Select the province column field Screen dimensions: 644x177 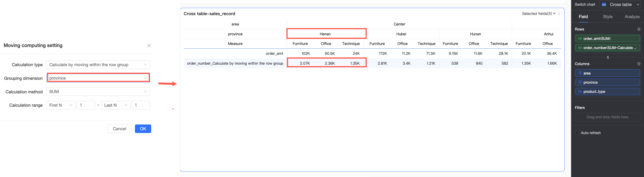[607, 82]
